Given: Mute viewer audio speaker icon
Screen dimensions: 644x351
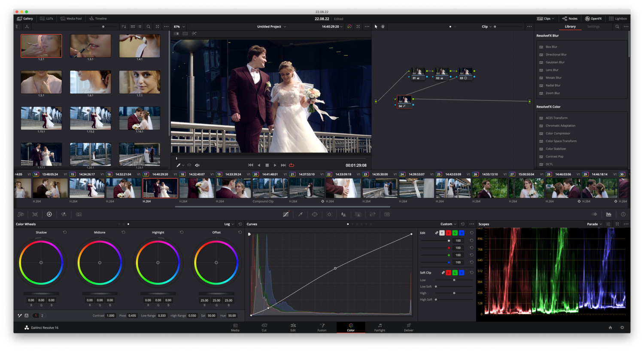Looking at the screenshot, I should (x=197, y=165).
